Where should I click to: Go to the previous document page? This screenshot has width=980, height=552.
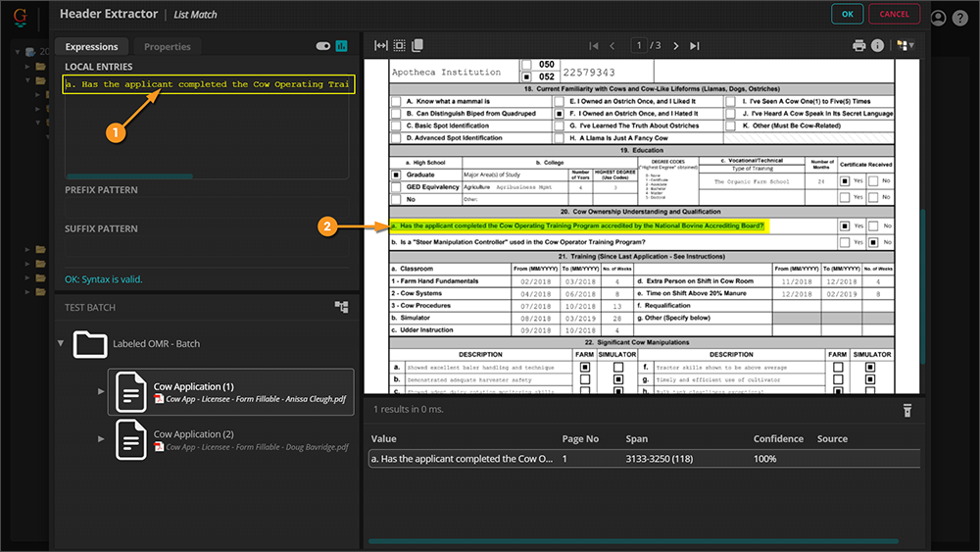click(612, 46)
